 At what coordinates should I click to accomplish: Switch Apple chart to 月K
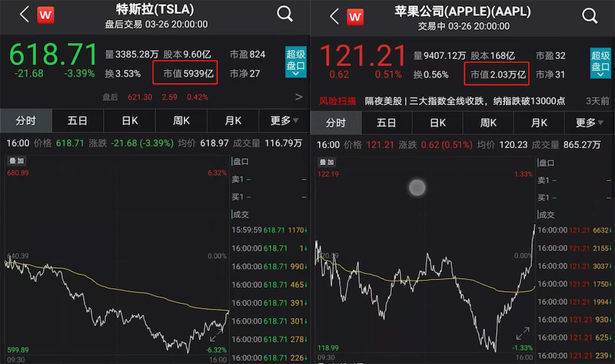(539, 123)
